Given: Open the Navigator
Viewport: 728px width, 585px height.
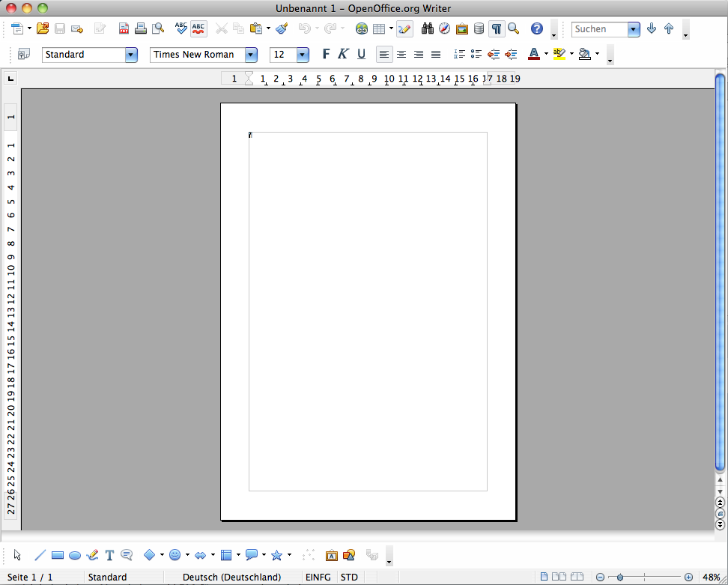Looking at the screenshot, I should click(444, 28).
